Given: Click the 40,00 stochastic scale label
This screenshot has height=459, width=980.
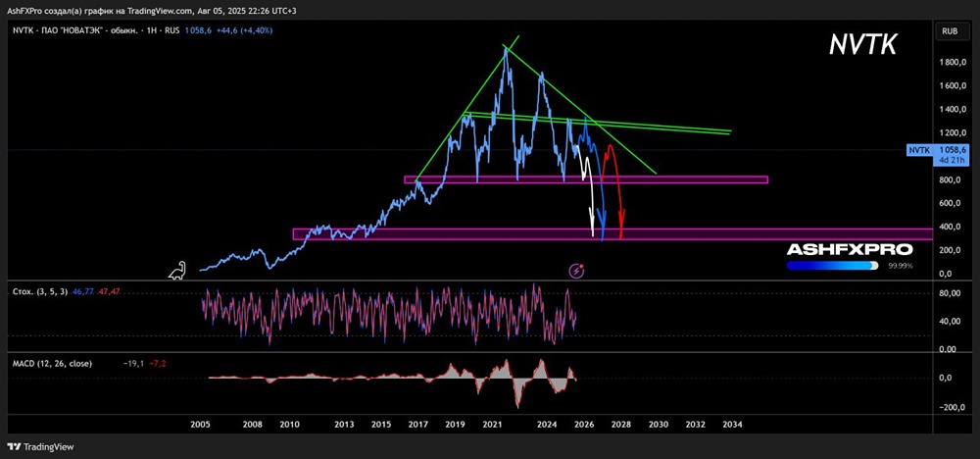Looking at the screenshot, I should (x=951, y=322).
